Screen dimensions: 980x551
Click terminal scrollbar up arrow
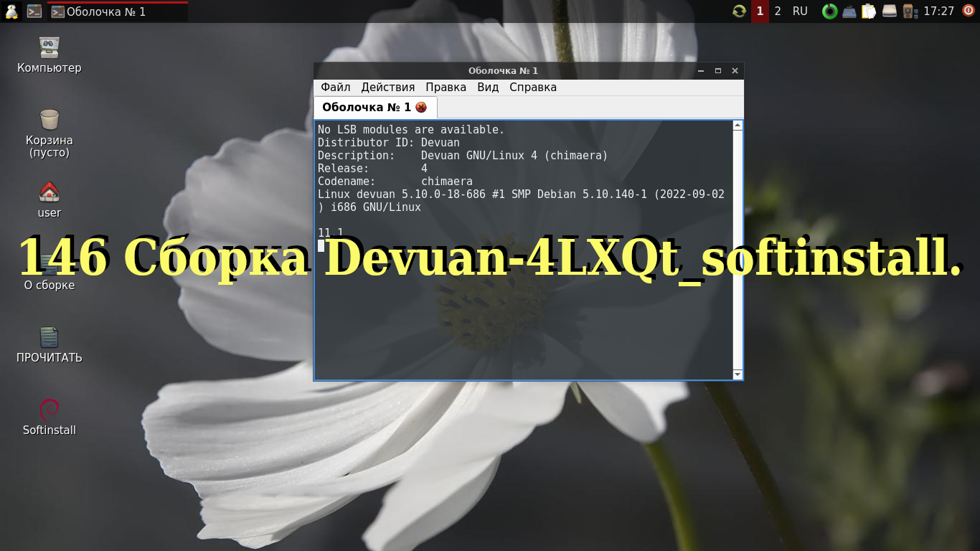738,126
